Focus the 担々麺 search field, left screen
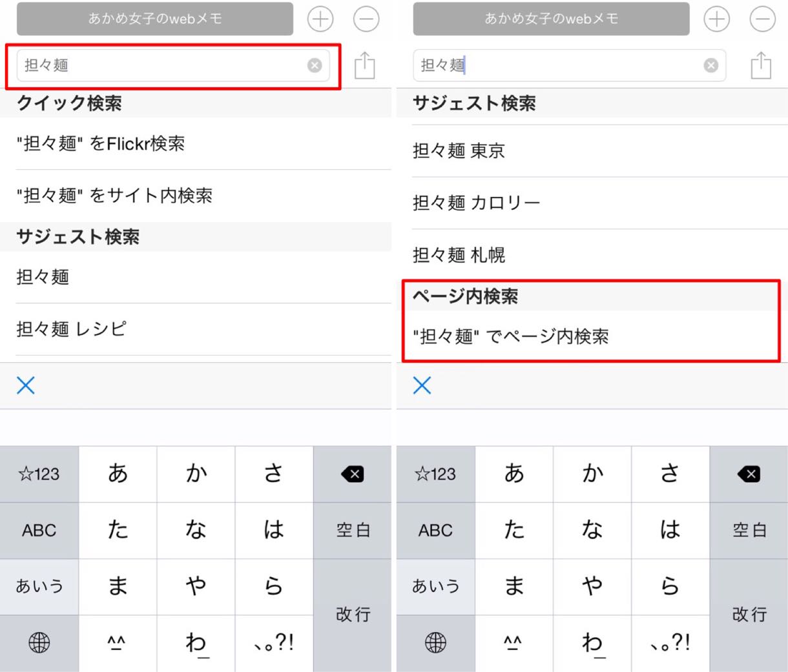 pyautogui.click(x=173, y=65)
